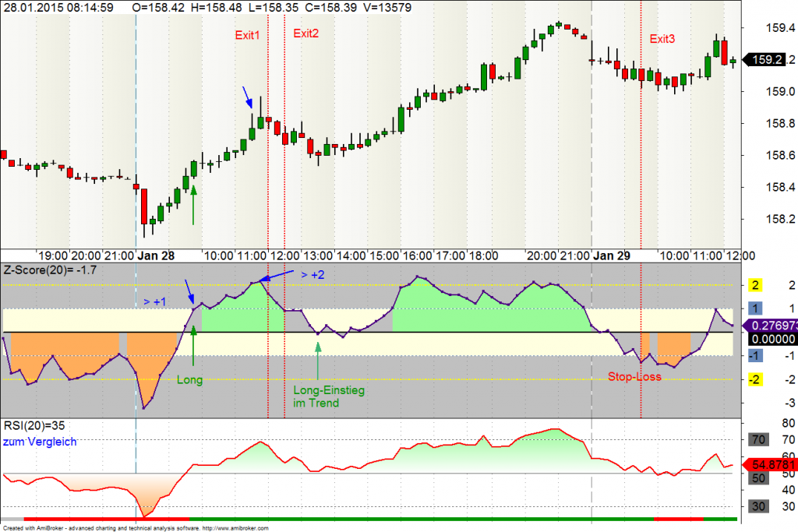Click the blue '1' level tag on the axis

coord(754,307)
